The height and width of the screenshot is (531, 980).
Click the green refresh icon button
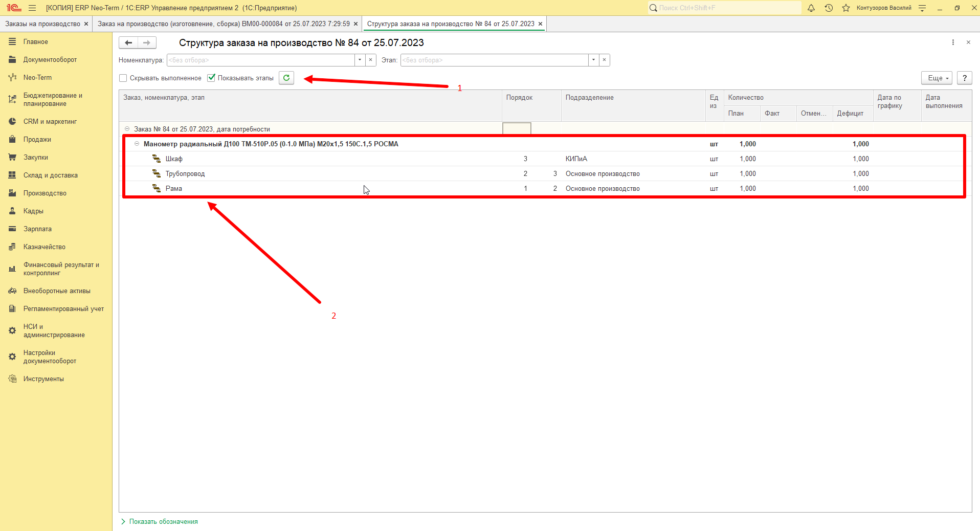click(x=286, y=78)
